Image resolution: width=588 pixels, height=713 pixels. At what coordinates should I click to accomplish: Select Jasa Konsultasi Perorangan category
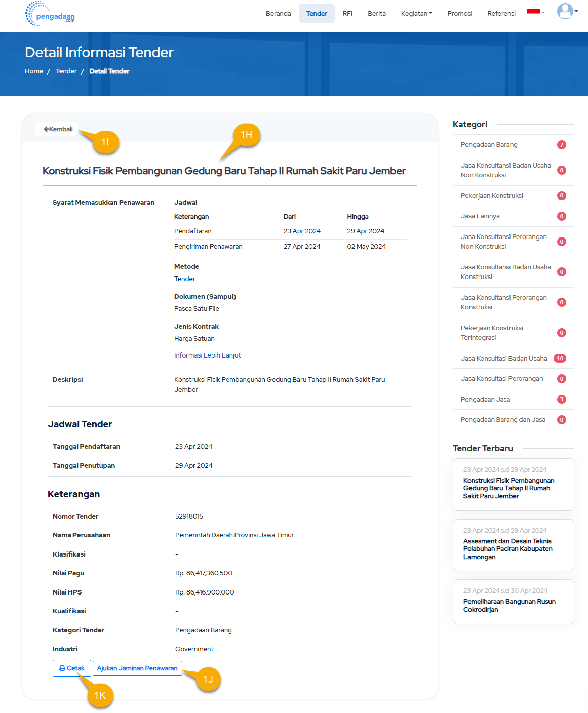coord(514,379)
